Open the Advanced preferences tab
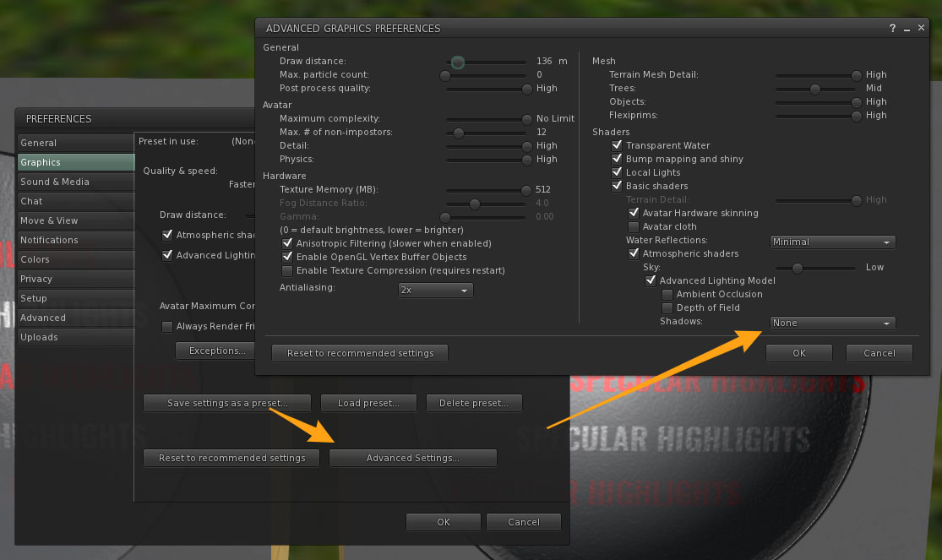 [76, 318]
